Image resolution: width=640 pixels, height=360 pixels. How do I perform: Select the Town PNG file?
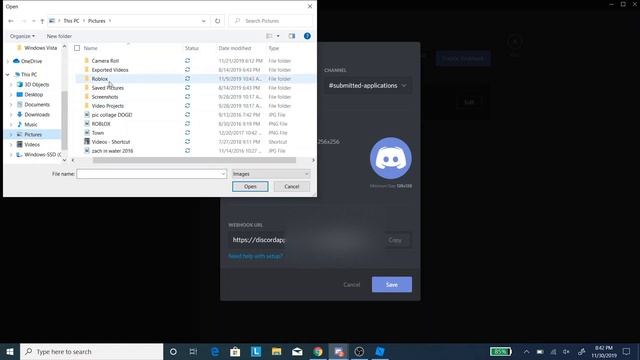point(98,133)
